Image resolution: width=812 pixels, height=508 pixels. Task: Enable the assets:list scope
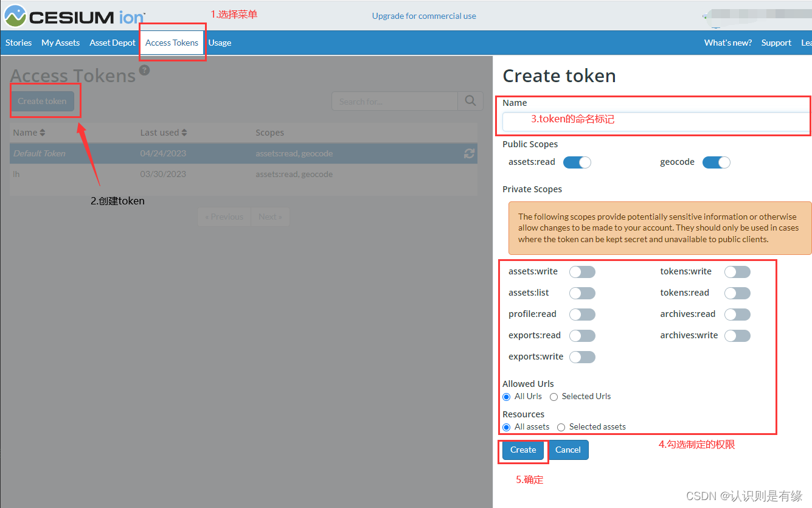tap(582, 293)
